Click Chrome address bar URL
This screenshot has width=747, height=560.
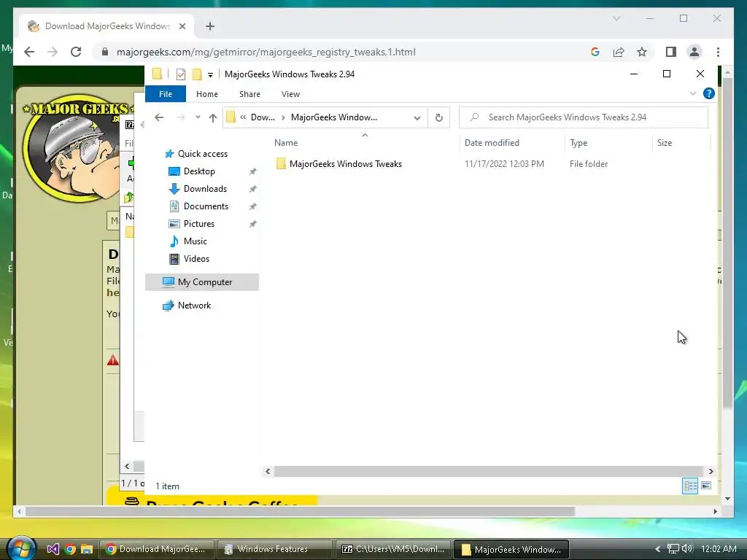click(266, 52)
